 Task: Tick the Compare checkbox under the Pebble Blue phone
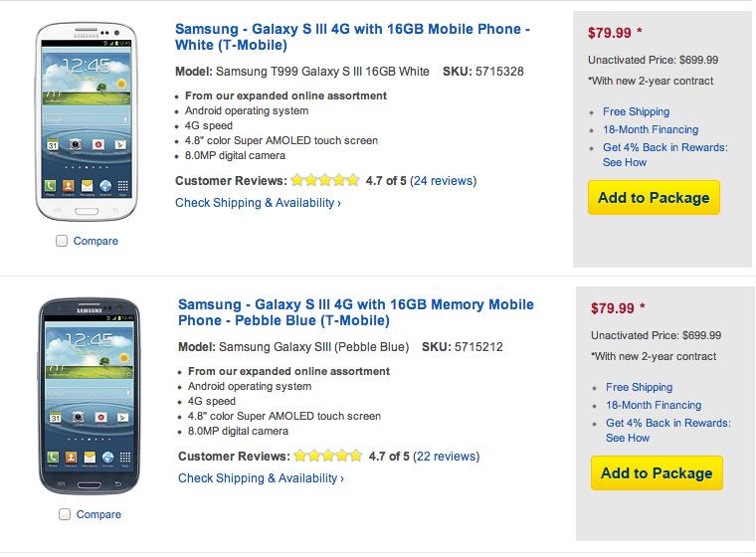point(64,514)
